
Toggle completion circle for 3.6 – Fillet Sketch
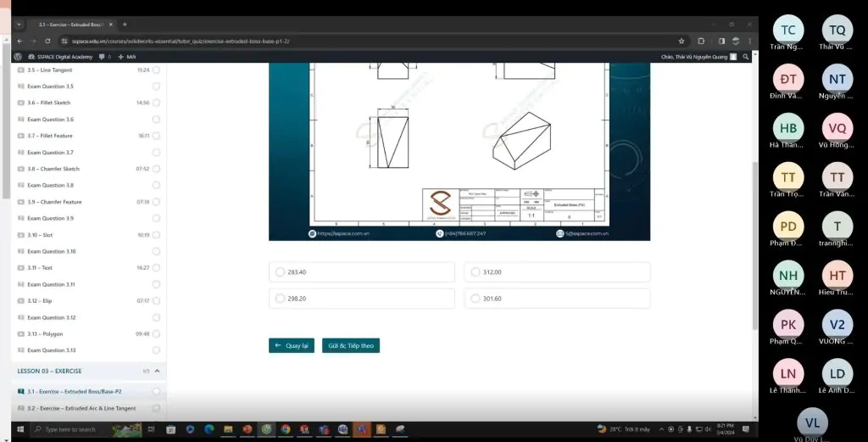click(x=156, y=103)
